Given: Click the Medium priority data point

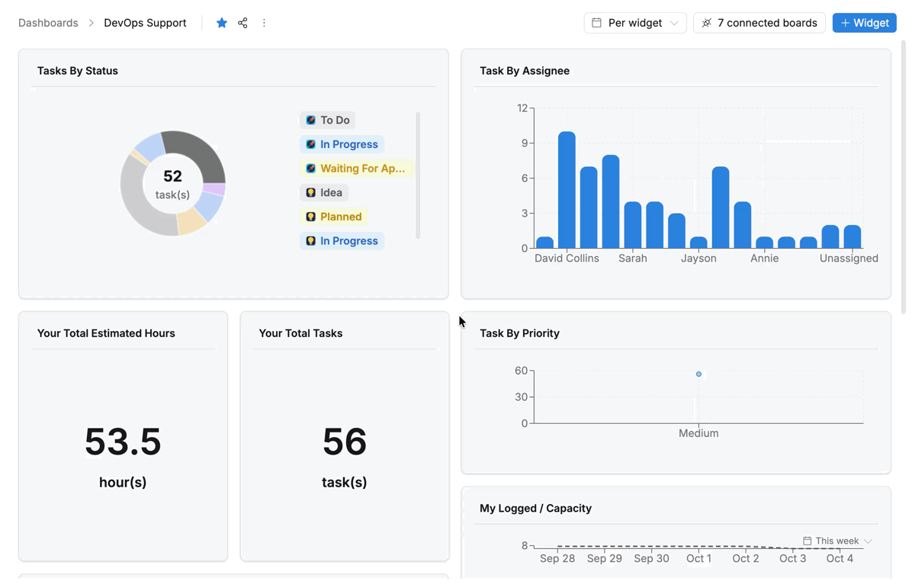Looking at the screenshot, I should tap(698, 374).
